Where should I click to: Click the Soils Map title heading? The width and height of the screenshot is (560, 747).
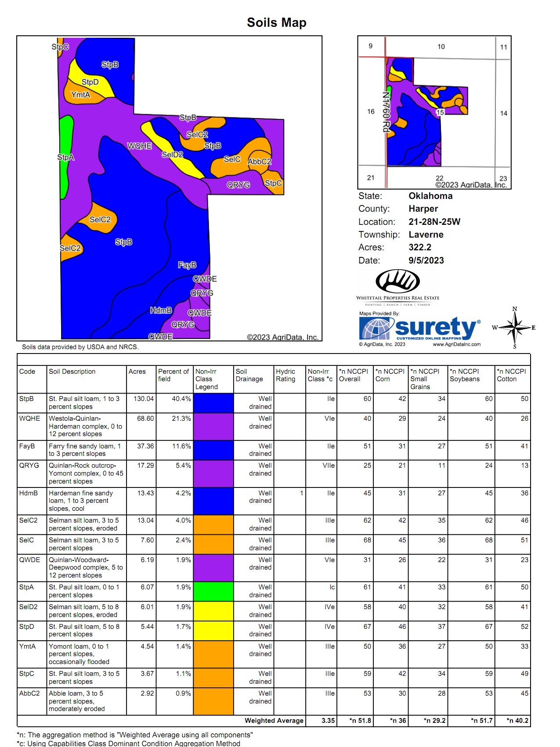point(276,22)
